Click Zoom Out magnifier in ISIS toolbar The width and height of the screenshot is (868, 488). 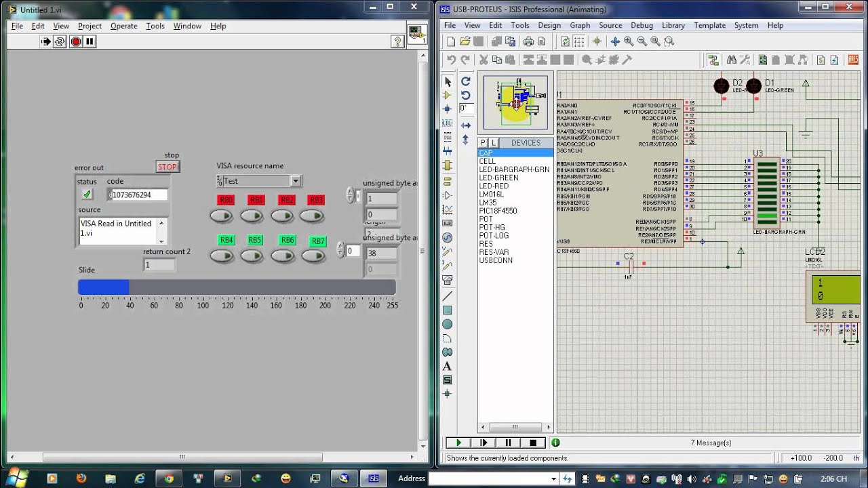tap(642, 41)
